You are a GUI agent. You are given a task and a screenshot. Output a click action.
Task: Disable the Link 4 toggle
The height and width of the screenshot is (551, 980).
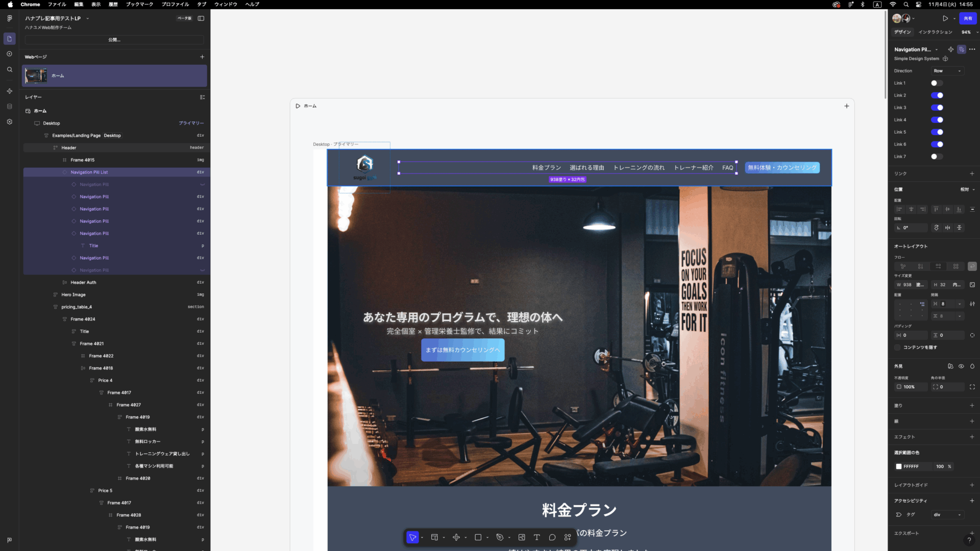(937, 120)
